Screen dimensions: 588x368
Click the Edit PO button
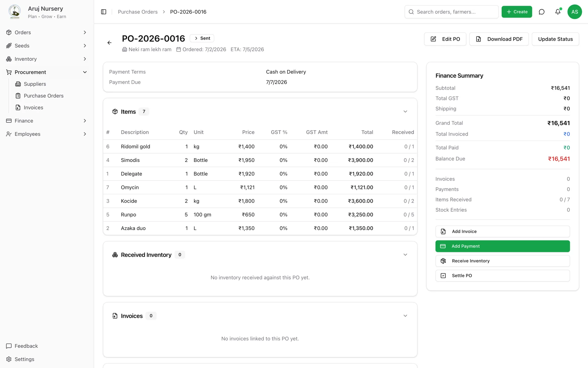point(445,39)
